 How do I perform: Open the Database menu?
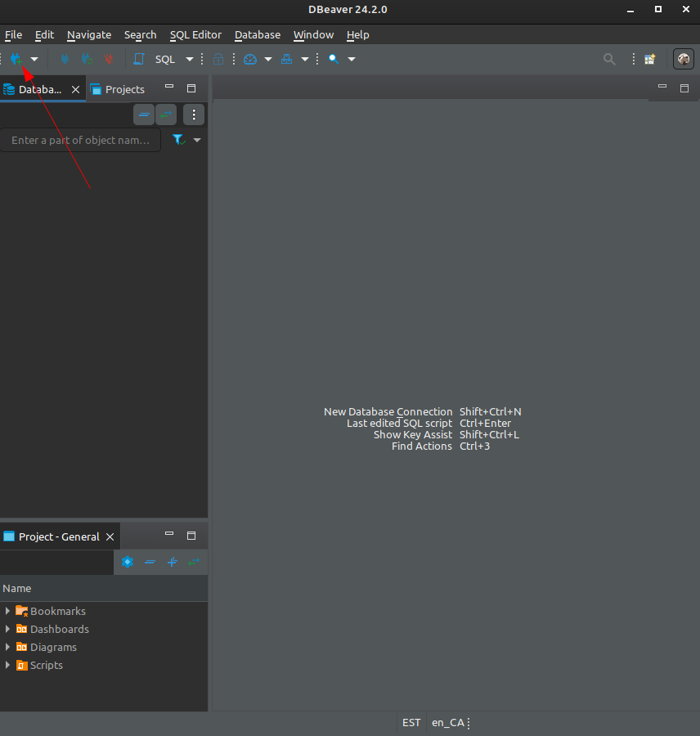click(x=258, y=34)
